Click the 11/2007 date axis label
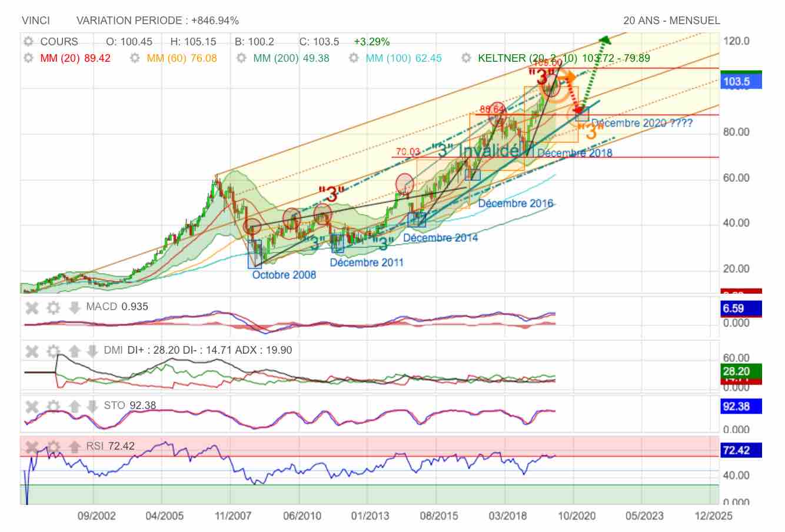This screenshot has height=532, width=785. (x=233, y=516)
